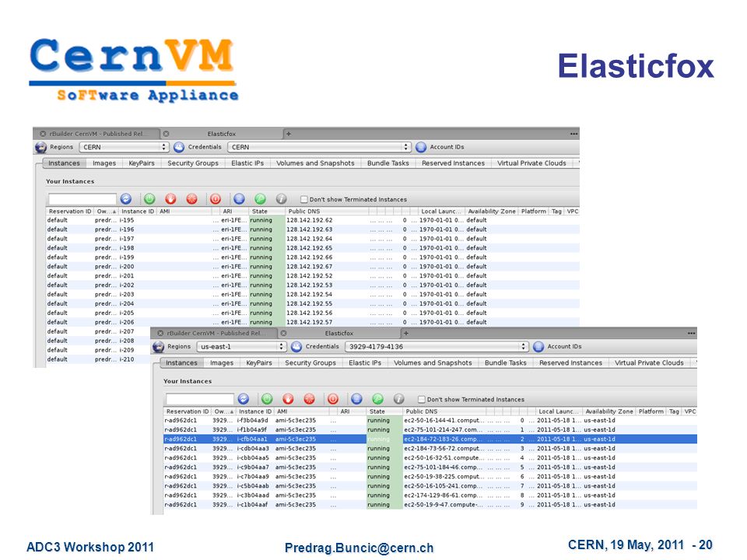Click Regions globe icon in us-east-1 window
The height and width of the screenshot is (560, 747).
[159, 347]
